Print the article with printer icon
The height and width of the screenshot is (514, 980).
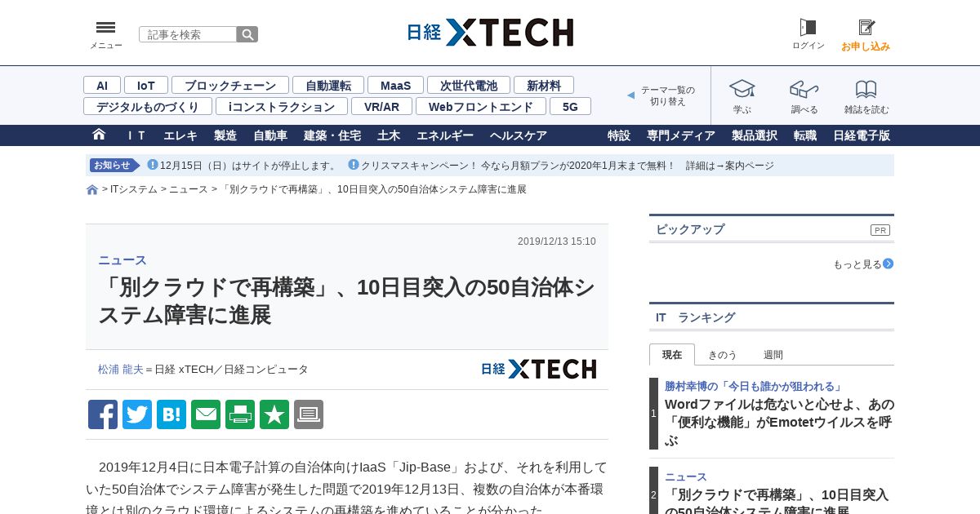tap(240, 414)
